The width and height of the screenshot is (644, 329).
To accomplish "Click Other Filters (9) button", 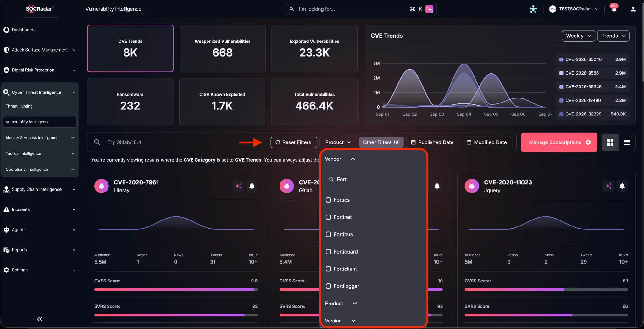I will (x=381, y=142).
